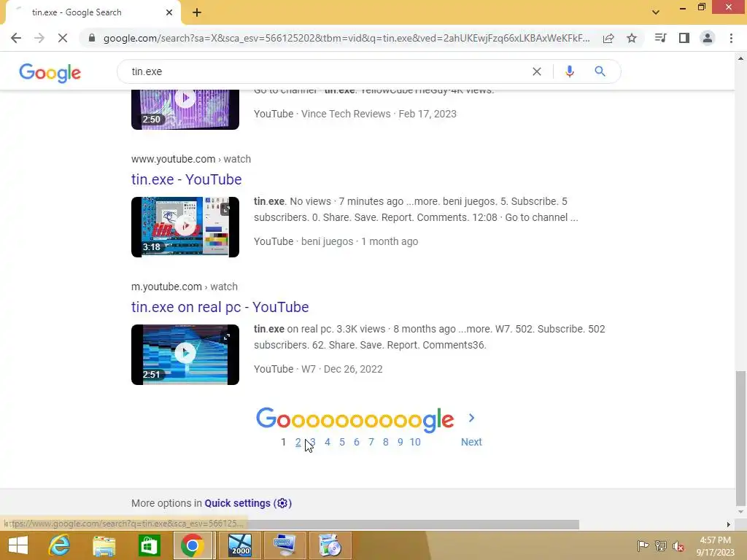Go to results page 8
The height and width of the screenshot is (560, 747).
(385, 442)
